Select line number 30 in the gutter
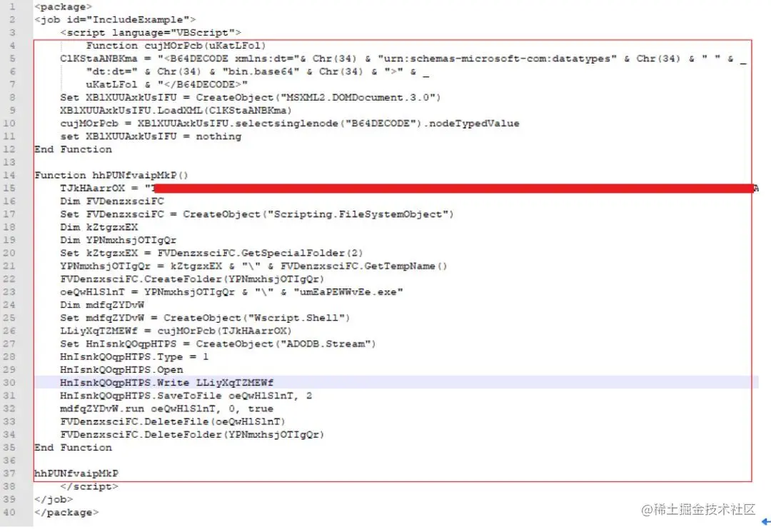771x532 pixels. (x=9, y=383)
